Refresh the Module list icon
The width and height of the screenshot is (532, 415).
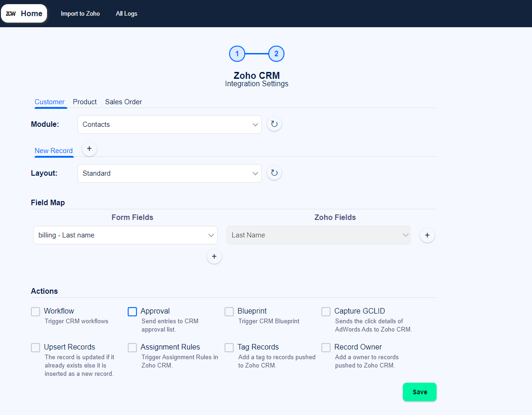coord(274,124)
